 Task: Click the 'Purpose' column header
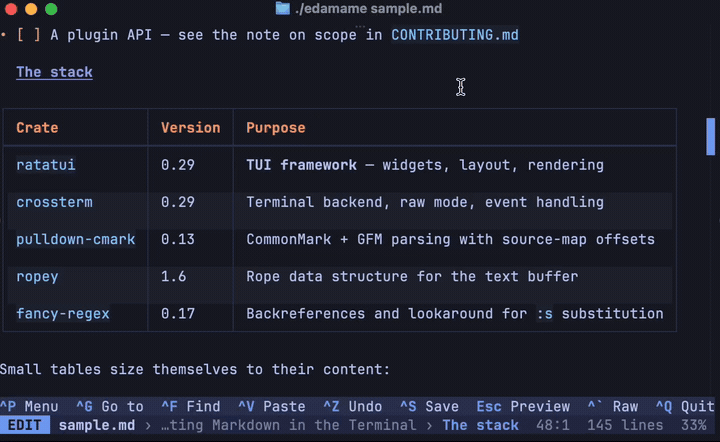click(x=276, y=128)
